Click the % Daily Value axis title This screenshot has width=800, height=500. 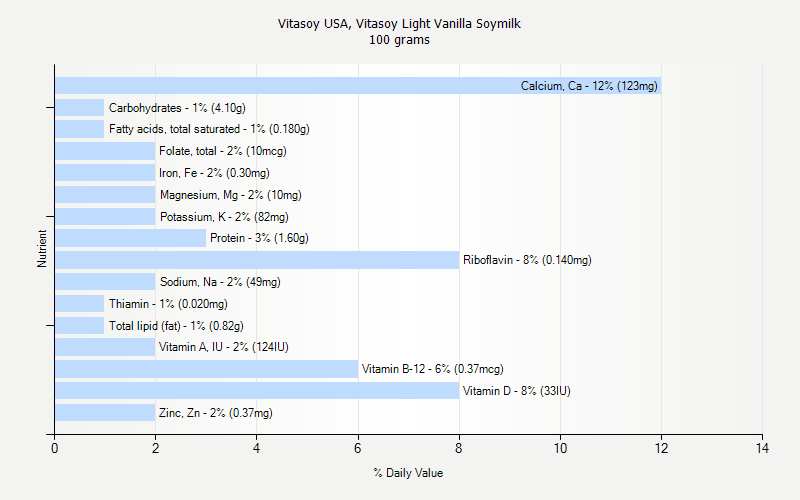[x=408, y=472]
